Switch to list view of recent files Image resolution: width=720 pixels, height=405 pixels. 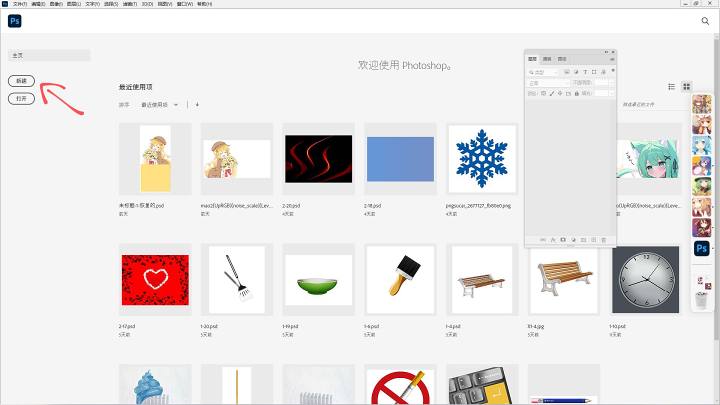671,86
